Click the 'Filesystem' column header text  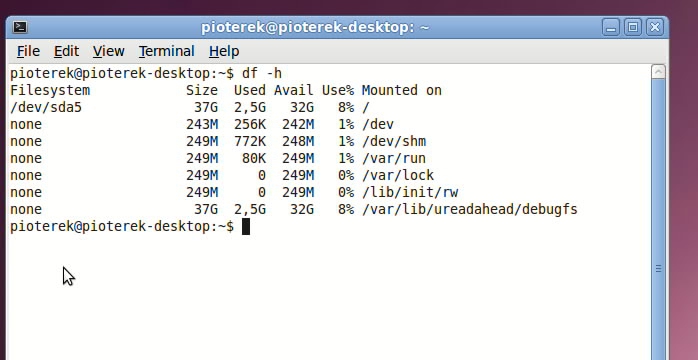[50, 90]
